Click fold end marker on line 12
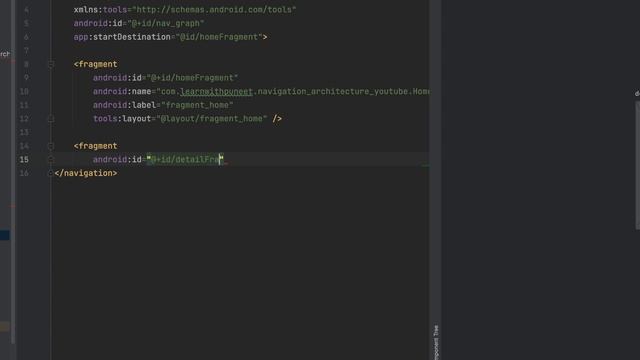The image size is (640, 360). coord(51,119)
